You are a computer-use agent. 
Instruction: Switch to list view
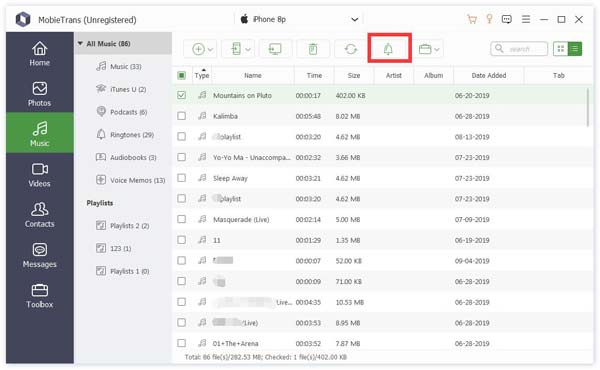pos(575,49)
